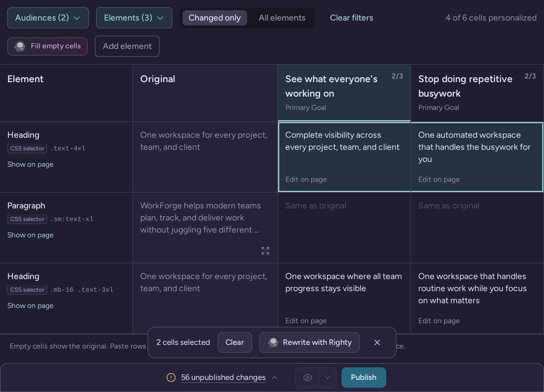Click Clear filters link
Viewport: 544px width, 392px height.
tap(351, 18)
